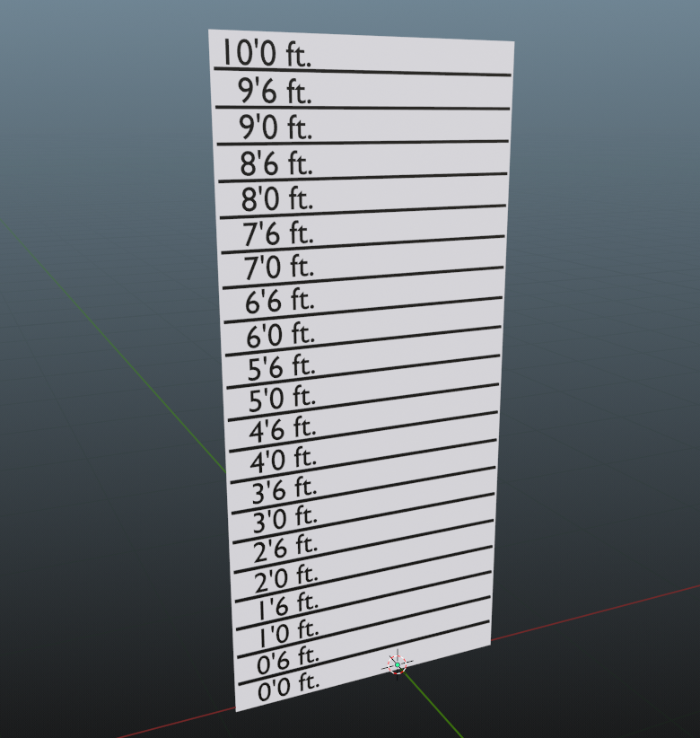This screenshot has height=738, width=700.
Task: Click the '2'0 ft.' label
Action: [286, 578]
